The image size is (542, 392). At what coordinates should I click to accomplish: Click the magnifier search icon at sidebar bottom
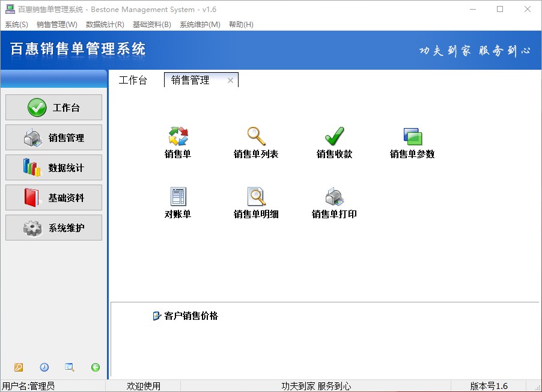69,367
